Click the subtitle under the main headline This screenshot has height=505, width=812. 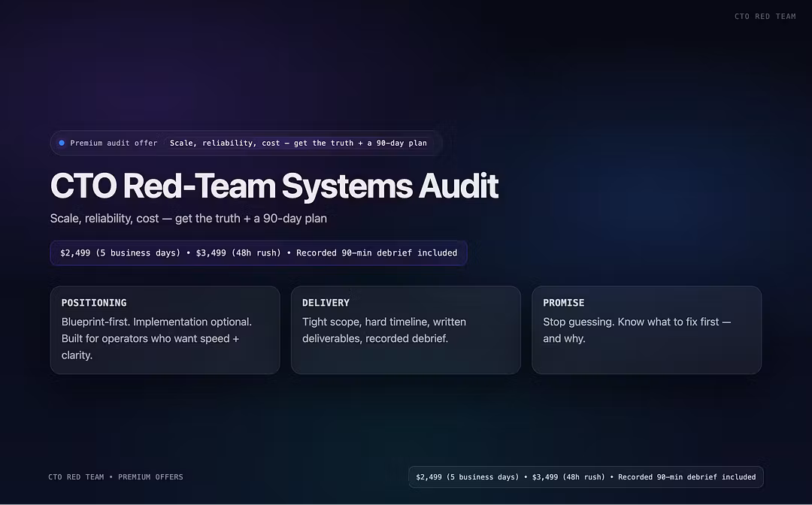point(189,219)
